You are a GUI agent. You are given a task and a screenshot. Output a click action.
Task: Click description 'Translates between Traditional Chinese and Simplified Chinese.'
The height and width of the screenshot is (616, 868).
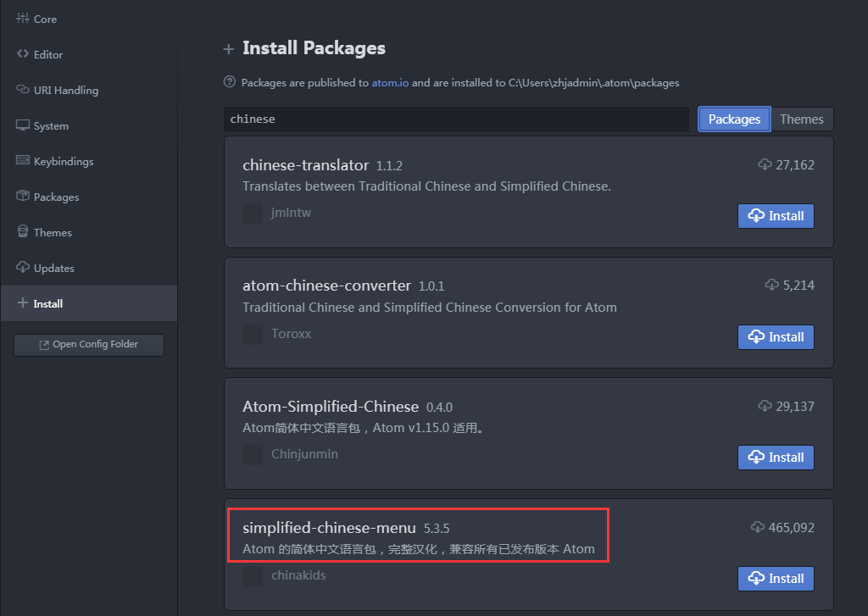(427, 186)
